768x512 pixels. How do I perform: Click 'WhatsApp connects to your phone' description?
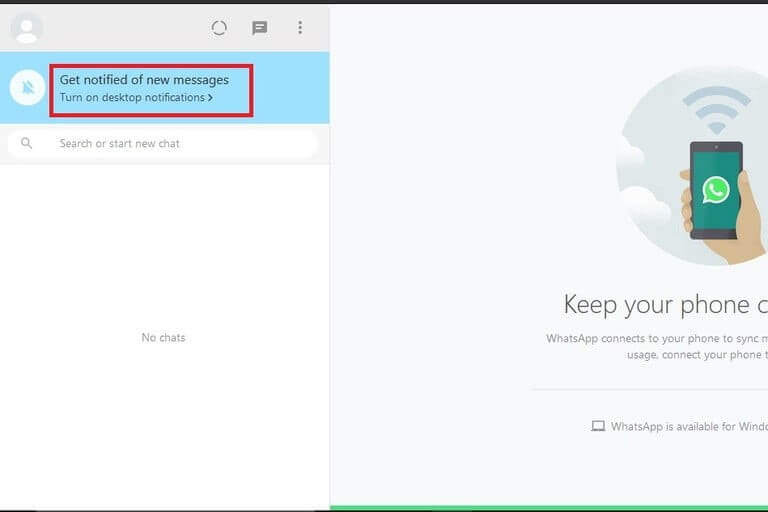(x=657, y=346)
